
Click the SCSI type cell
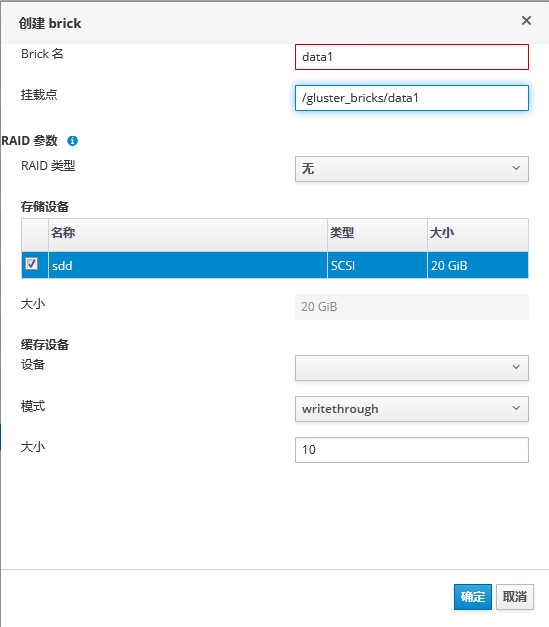[377, 265]
